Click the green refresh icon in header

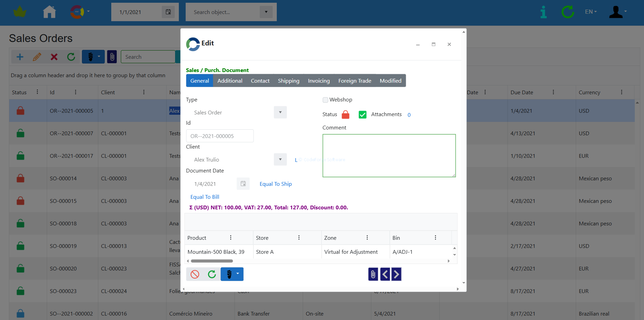(x=568, y=12)
